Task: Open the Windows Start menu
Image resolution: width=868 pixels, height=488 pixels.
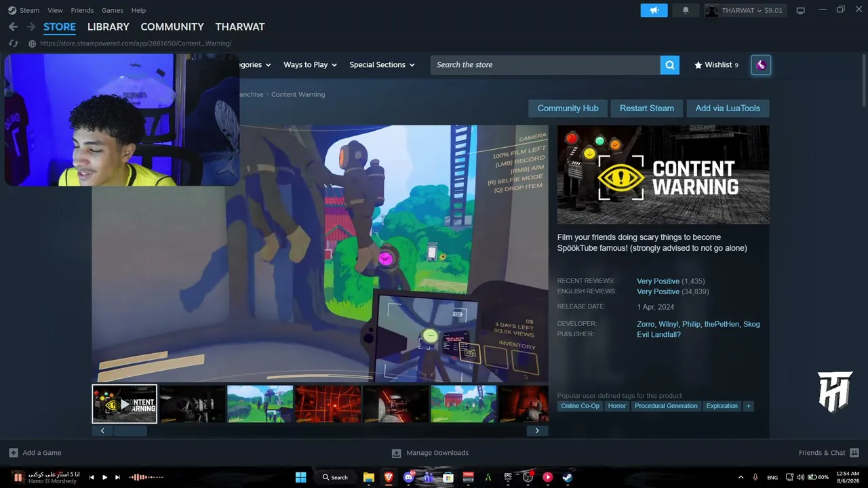Action: click(x=300, y=477)
